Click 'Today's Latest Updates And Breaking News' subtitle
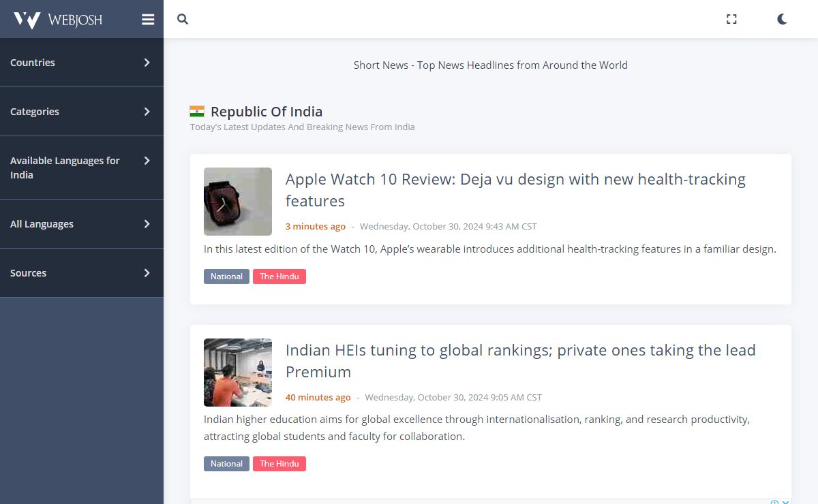The height and width of the screenshot is (504, 818). coord(302,127)
